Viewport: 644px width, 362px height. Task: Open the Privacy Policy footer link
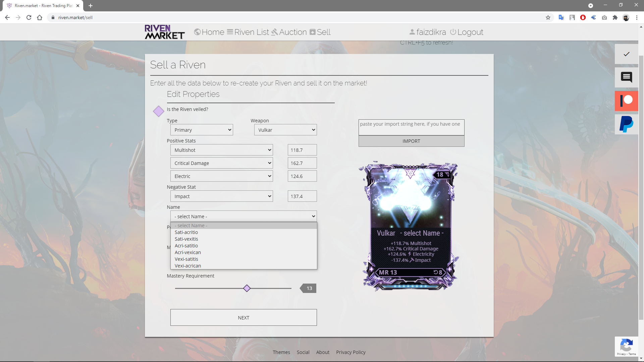coord(351,352)
